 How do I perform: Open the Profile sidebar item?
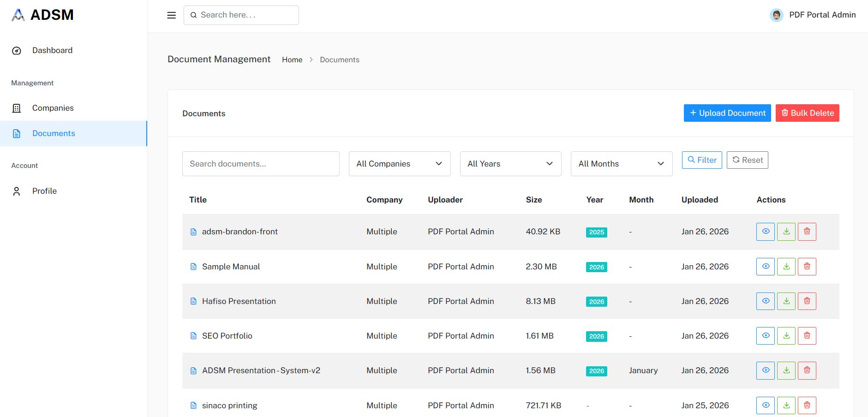(44, 191)
